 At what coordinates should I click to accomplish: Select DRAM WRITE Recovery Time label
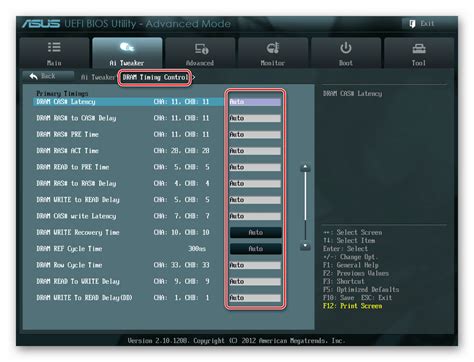click(x=78, y=232)
